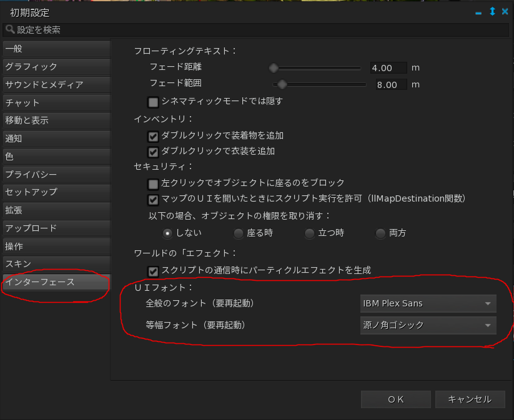Click the フェード距離 slider handle

point(274,68)
